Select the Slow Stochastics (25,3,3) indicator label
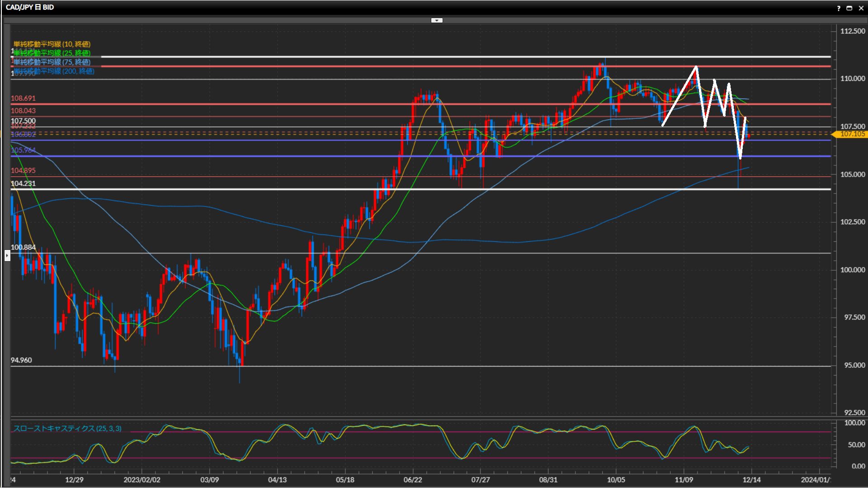Screen dimensions: 868x488 click(x=67, y=428)
